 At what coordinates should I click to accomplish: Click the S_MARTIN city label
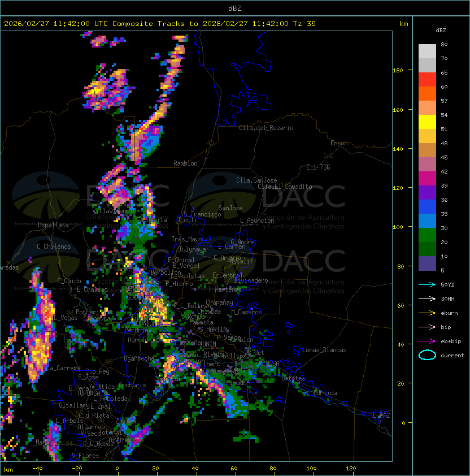click(213, 330)
